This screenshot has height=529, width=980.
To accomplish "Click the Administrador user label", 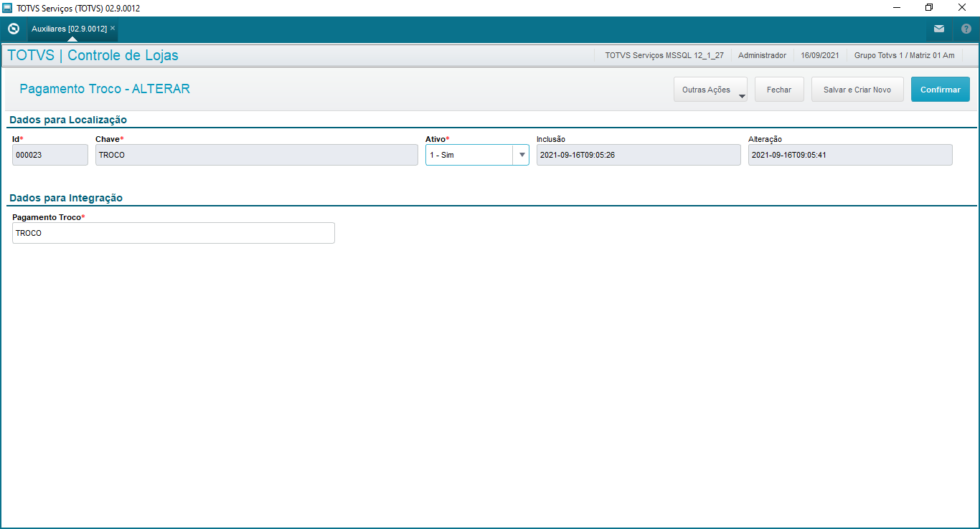I will pos(762,55).
